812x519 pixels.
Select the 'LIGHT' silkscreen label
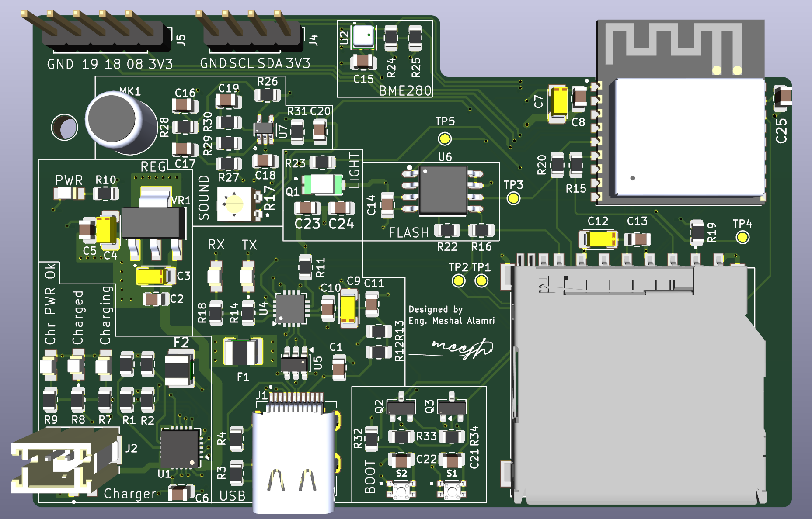[355, 170]
